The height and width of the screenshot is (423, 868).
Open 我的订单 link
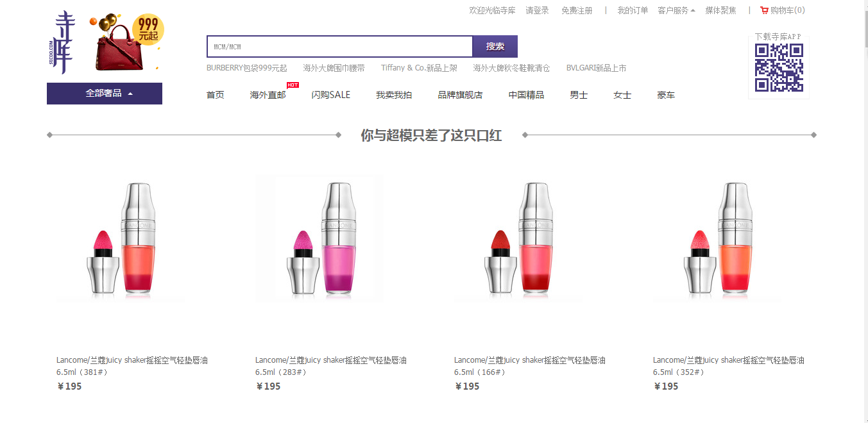click(x=633, y=10)
